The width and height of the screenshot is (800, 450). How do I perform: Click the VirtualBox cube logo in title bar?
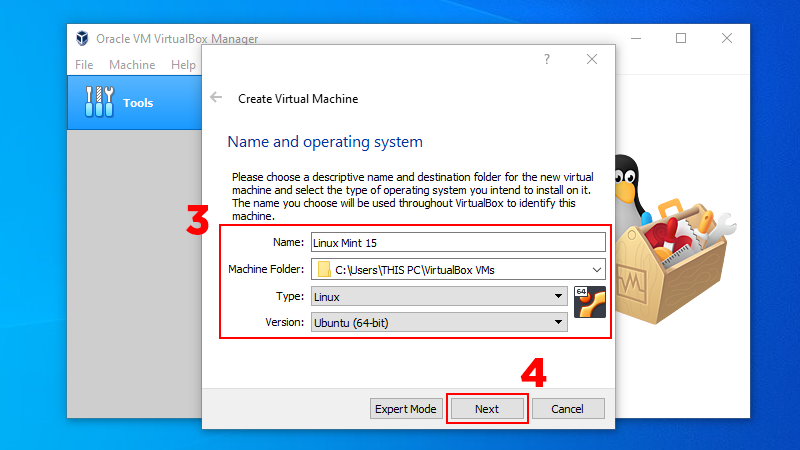tap(82, 38)
